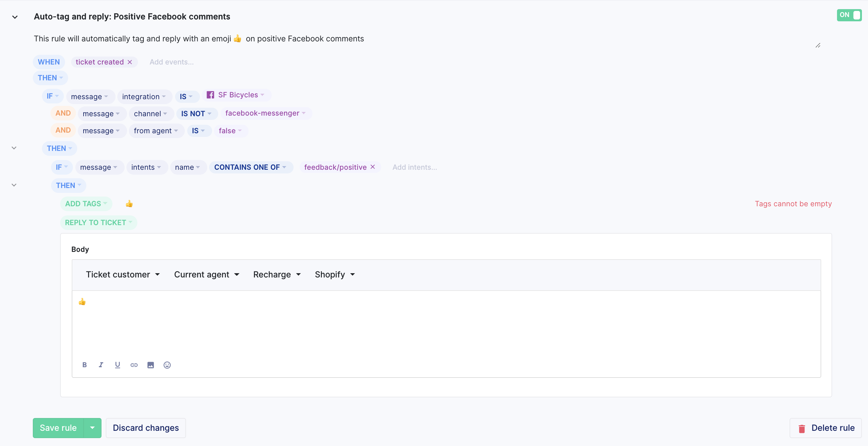Open the second THEN dropdown
The image size is (868, 446).
(59, 148)
